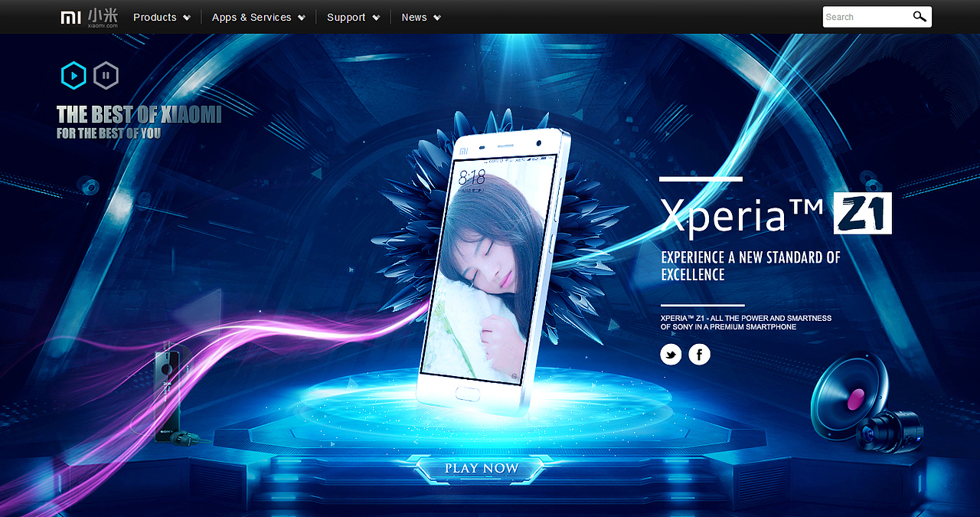Click "THE BEST OF XIAOMI" heading
Screen dimensions: 980x517
click(139, 115)
